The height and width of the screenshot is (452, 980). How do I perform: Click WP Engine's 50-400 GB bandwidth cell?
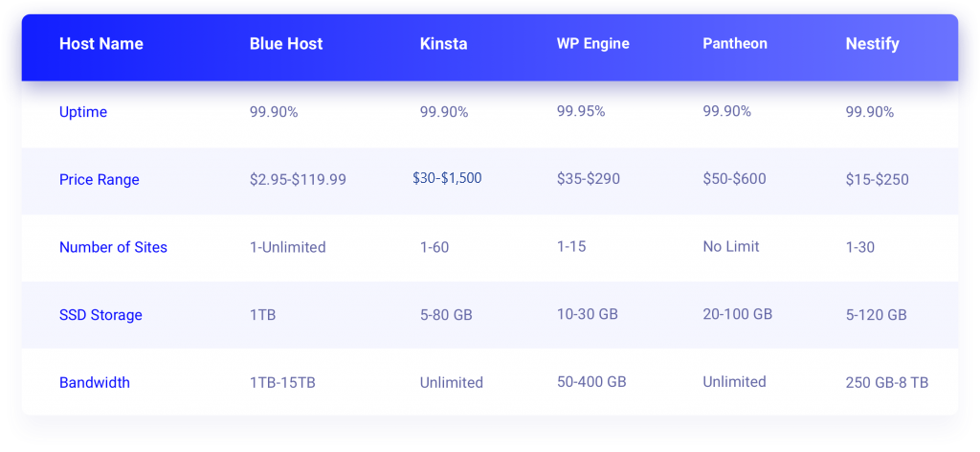click(591, 382)
